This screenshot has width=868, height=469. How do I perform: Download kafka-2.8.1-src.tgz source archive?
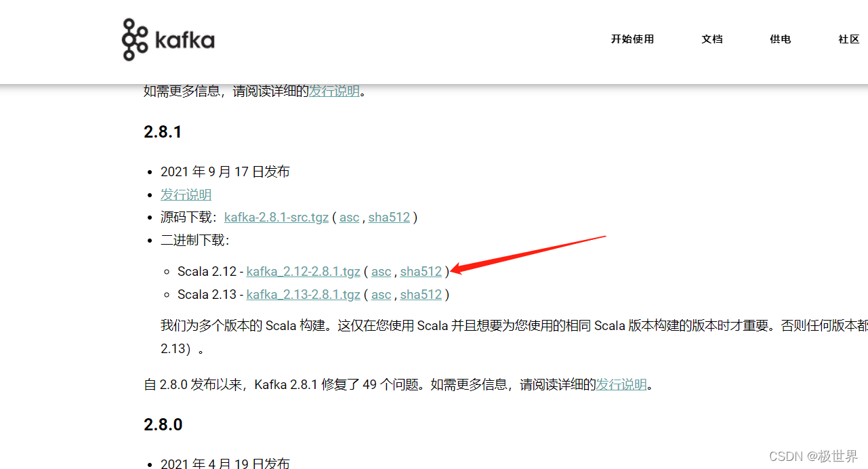[276, 218]
